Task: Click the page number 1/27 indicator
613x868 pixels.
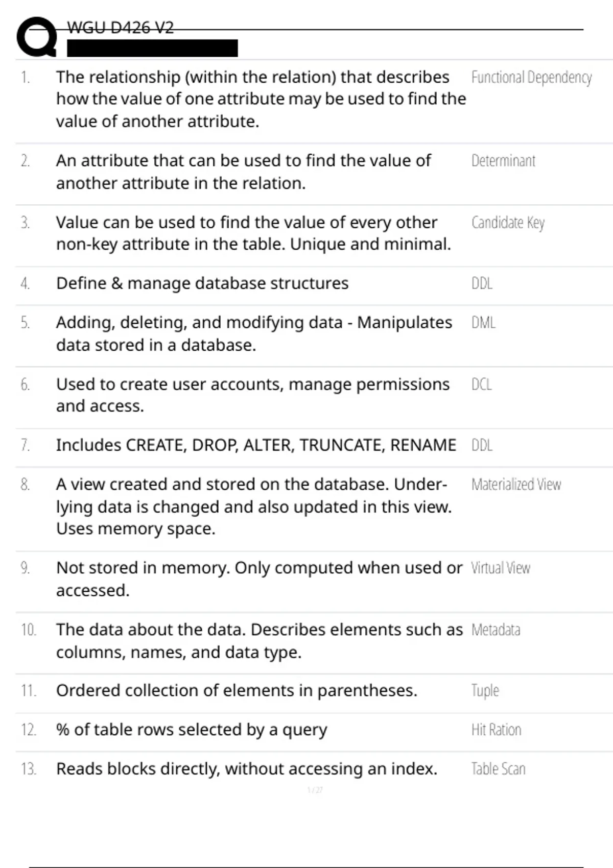Action: 315,790
